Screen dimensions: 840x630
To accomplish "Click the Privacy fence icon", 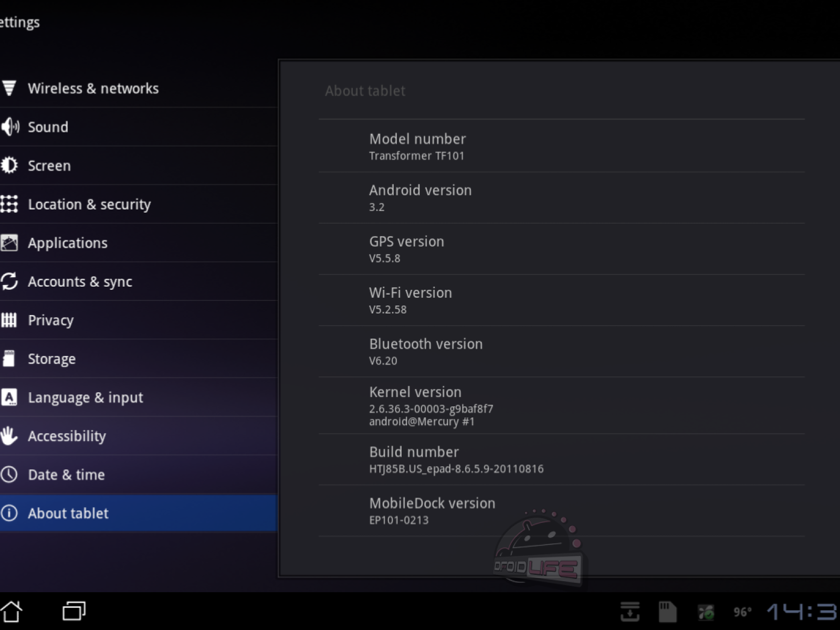I will tap(9, 320).
